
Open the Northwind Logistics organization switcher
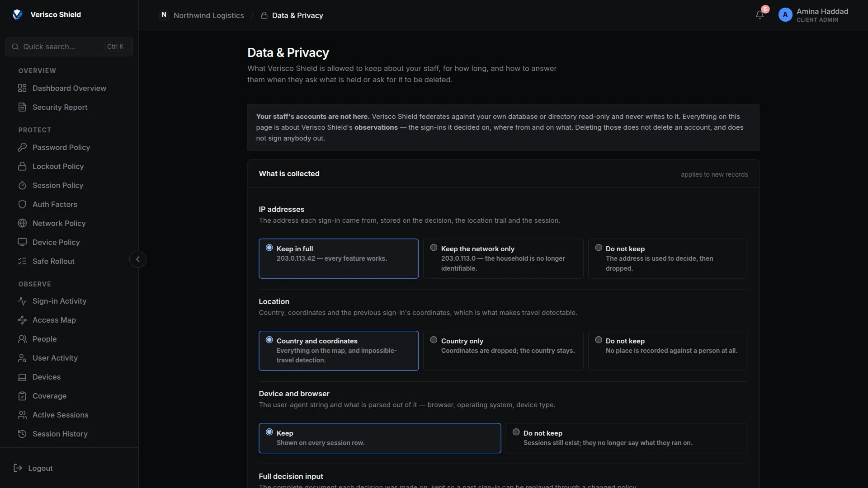[202, 15]
